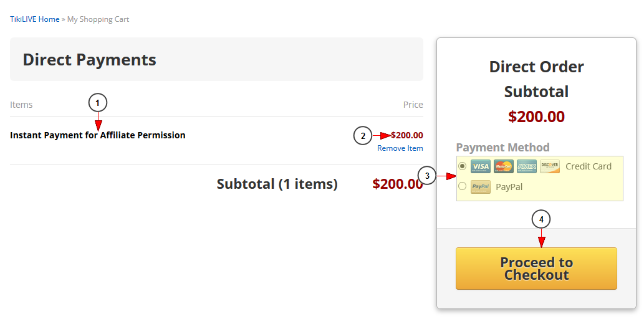Screen dimensions: 644x324
Task: Click Instant Payment for Affiliate Permission item
Action: click(x=98, y=135)
